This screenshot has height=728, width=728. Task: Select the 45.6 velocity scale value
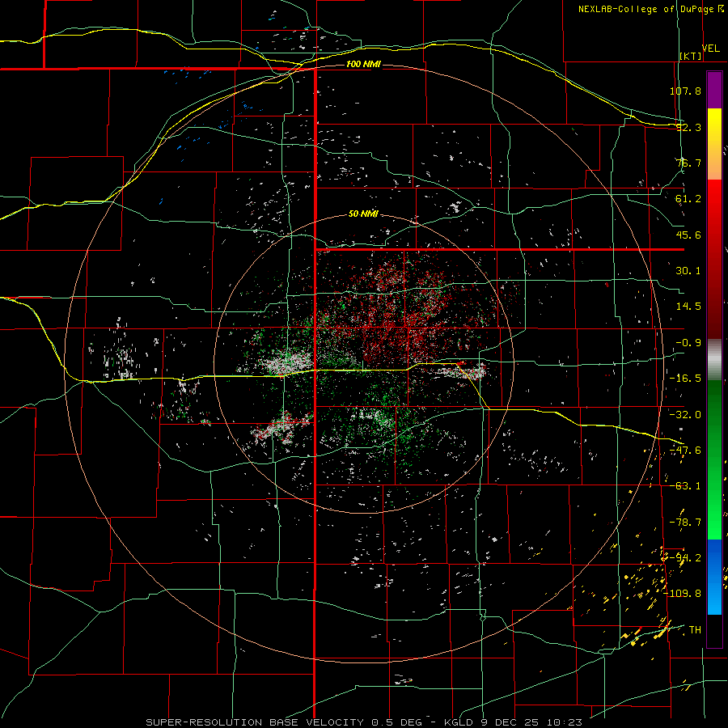(688, 235)
